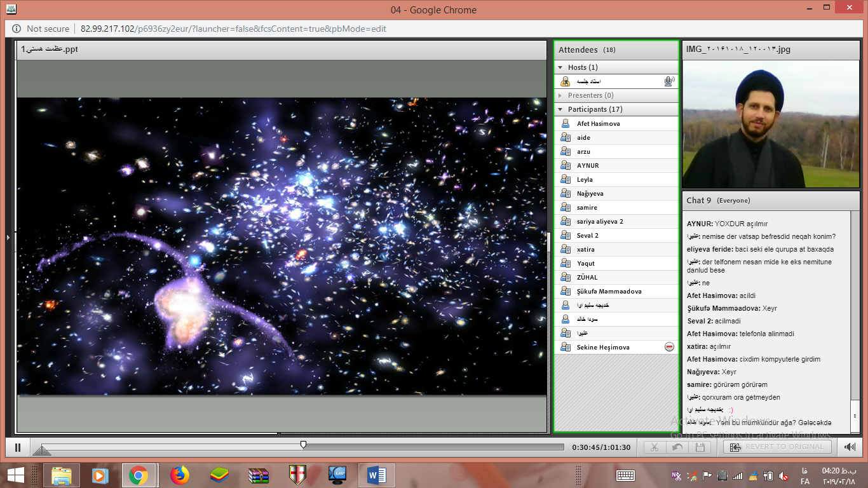Select participant Afet Hasimova

pos(616,124)
